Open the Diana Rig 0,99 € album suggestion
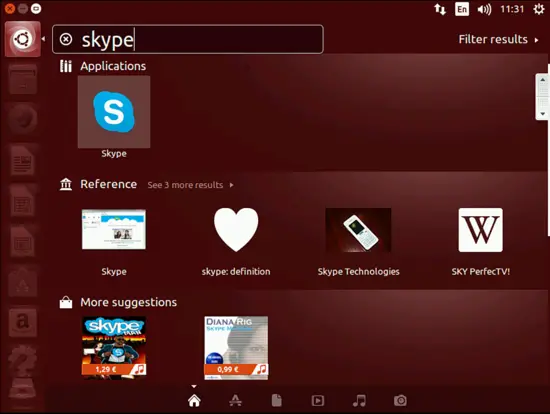The image size is (550, 414). click(236, 348)
